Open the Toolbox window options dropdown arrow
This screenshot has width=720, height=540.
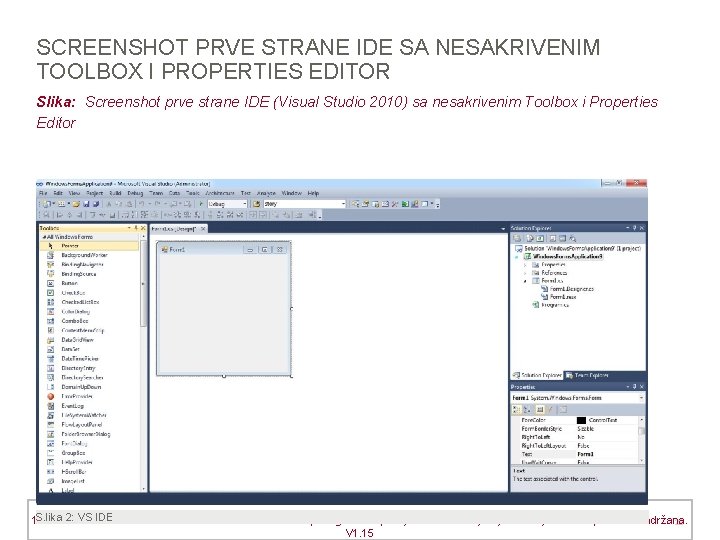[129, 228]
